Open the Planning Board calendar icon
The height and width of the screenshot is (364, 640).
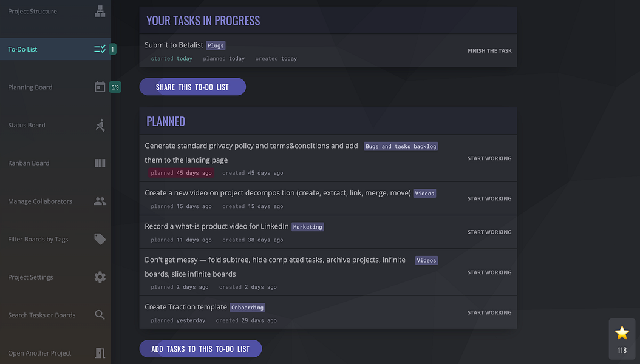click(x=100, y=87)
